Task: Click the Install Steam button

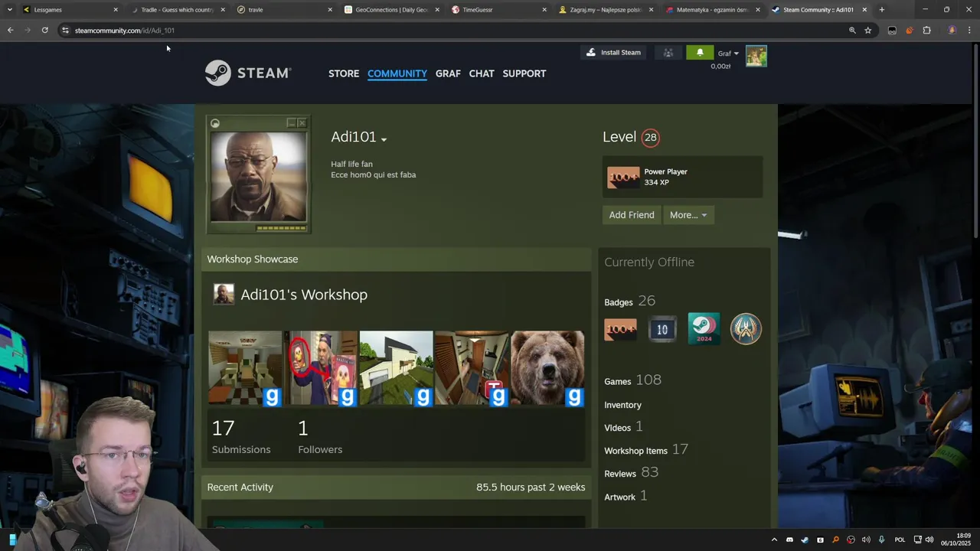Action: 613,53
